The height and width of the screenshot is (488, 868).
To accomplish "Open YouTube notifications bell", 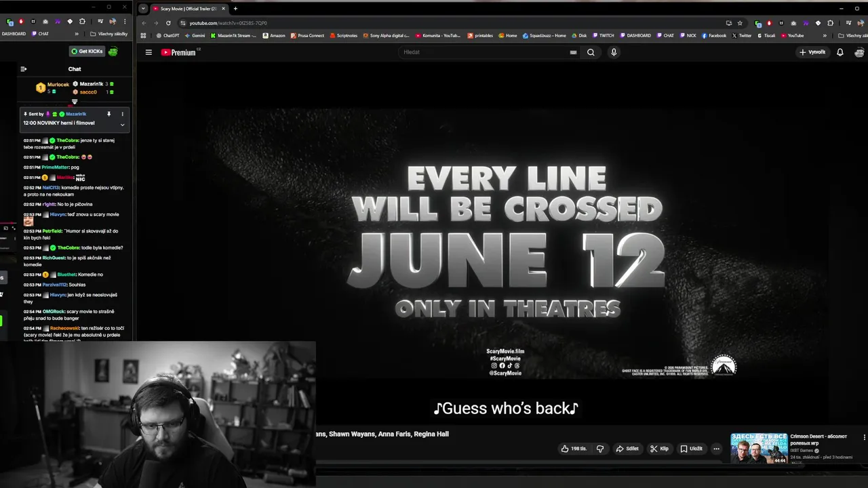I will (840, 52).
